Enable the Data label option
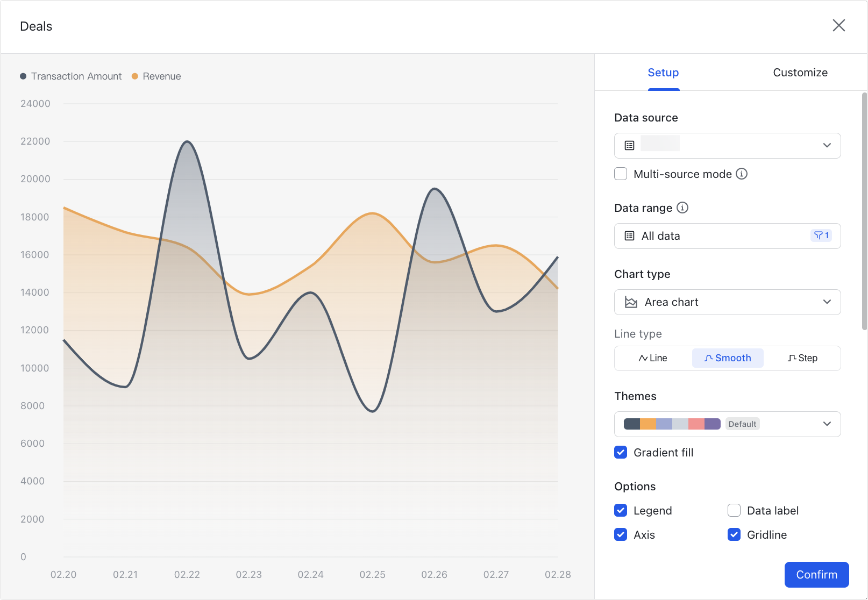 (x=734, y=510)
